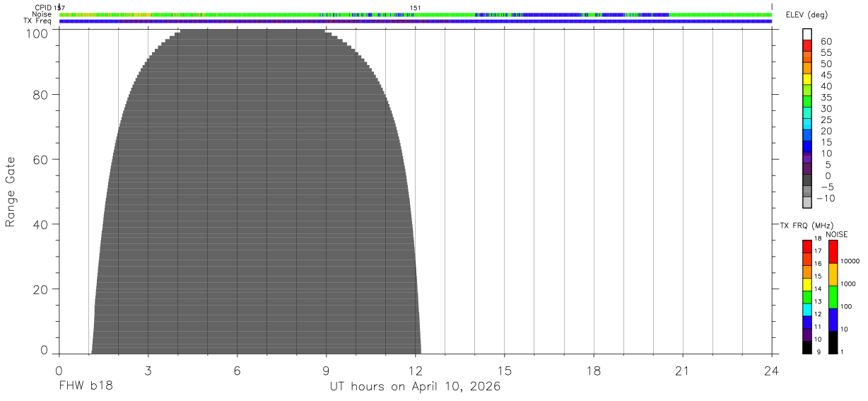Click the 'ELEV (deg)' colorbar title
Screen dimensions: 868x401
coord(807,15)
